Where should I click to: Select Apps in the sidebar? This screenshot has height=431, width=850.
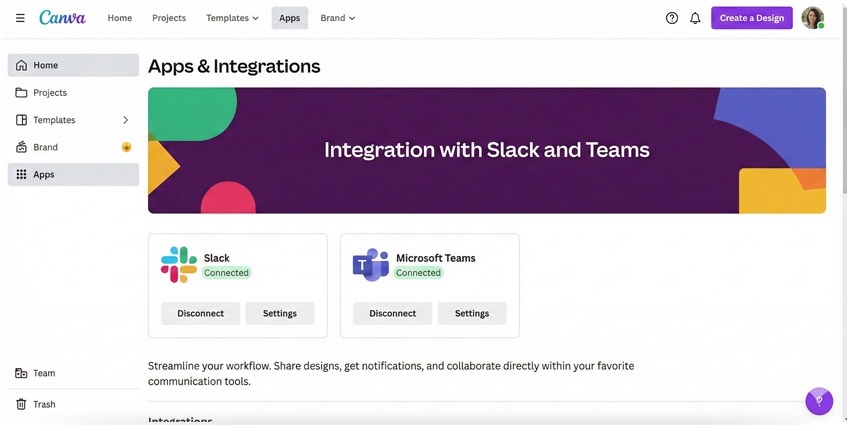pos(73,174)
